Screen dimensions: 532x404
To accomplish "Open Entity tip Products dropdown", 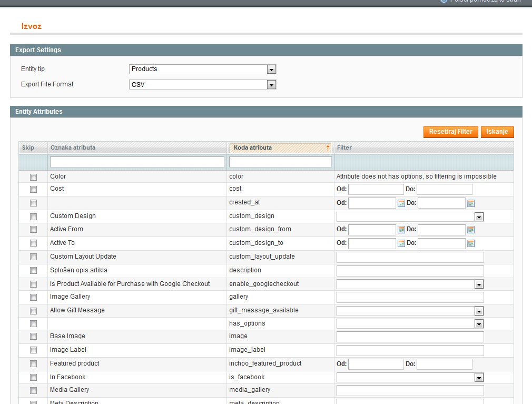I will click(203, 69).
